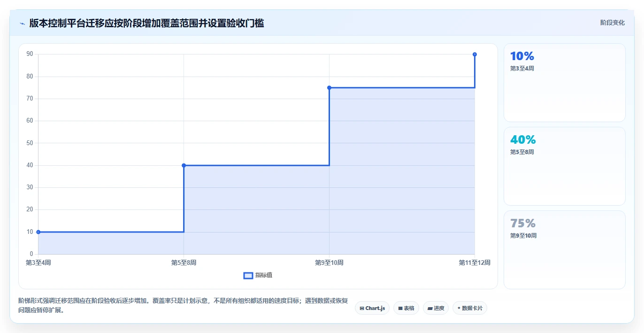
Task: Click the footer note about 阶梯形式
Action: pyautogui.click(x=184, y=305)
